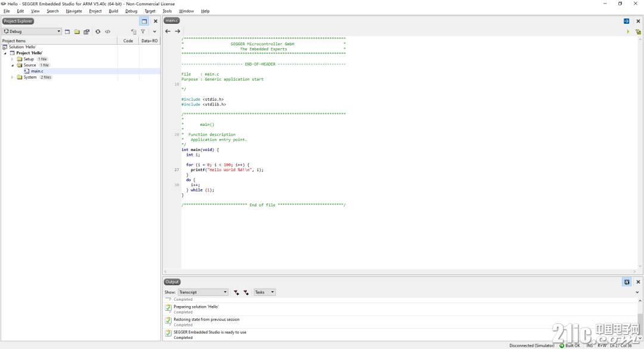Select the main.c editor tab
The width and height of the screenshot is (644, 349).
tap(172, 20)
